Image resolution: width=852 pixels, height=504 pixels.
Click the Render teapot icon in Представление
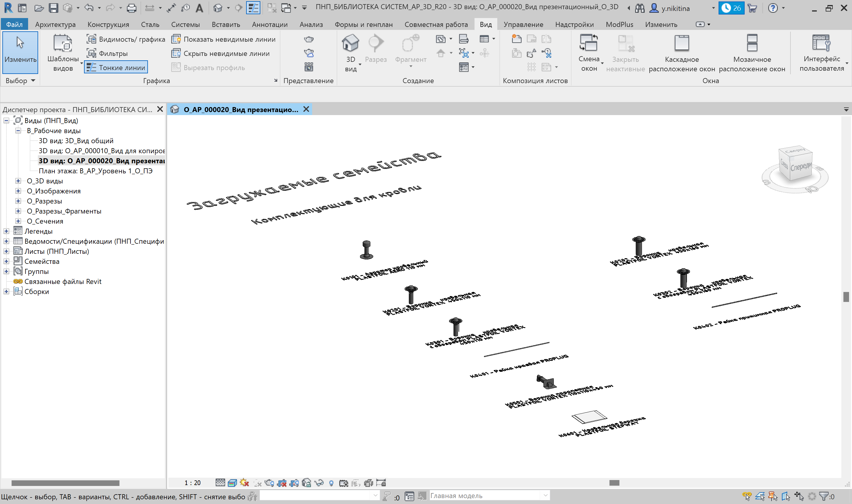[x=309, y=39]
